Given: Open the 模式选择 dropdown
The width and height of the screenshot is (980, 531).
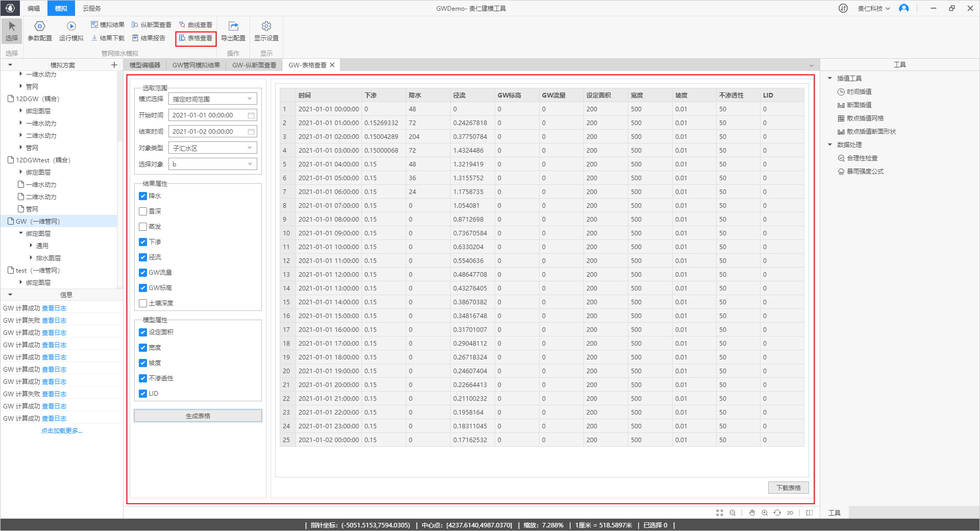Looking at the screenshot, I should 212,99.
